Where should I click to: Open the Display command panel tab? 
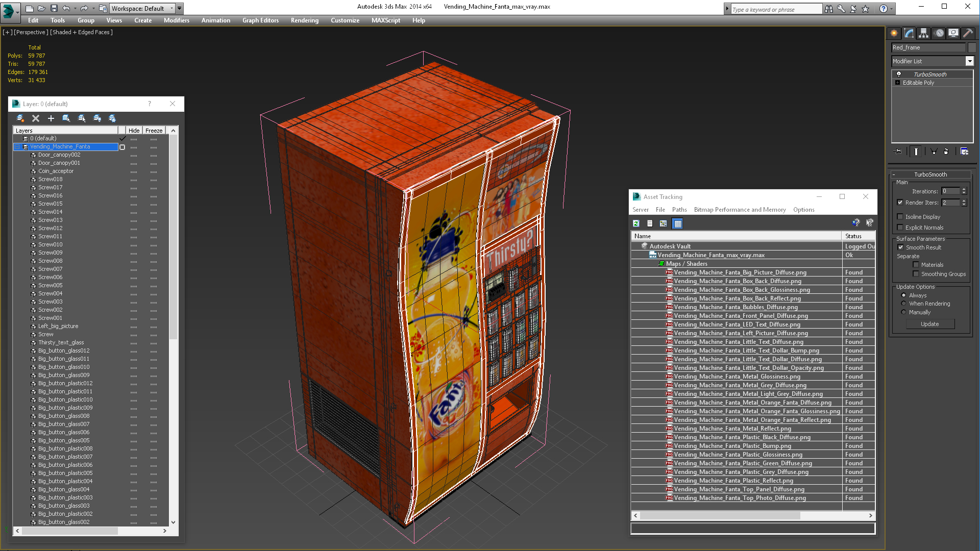(x=953, y=33)
